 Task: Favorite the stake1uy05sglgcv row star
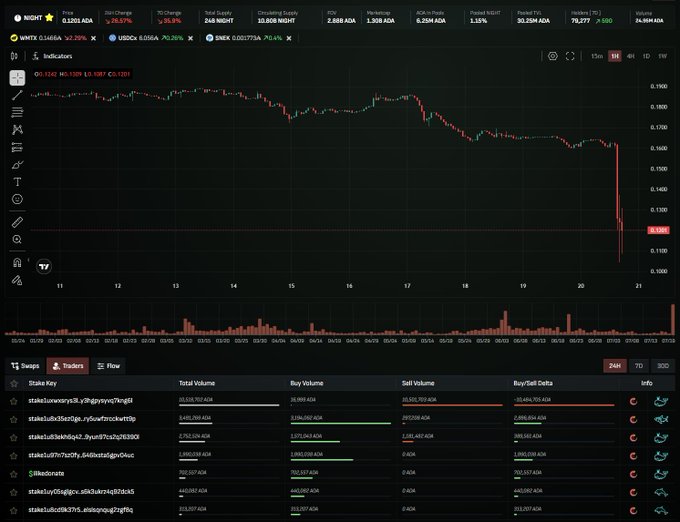[14, 492]
